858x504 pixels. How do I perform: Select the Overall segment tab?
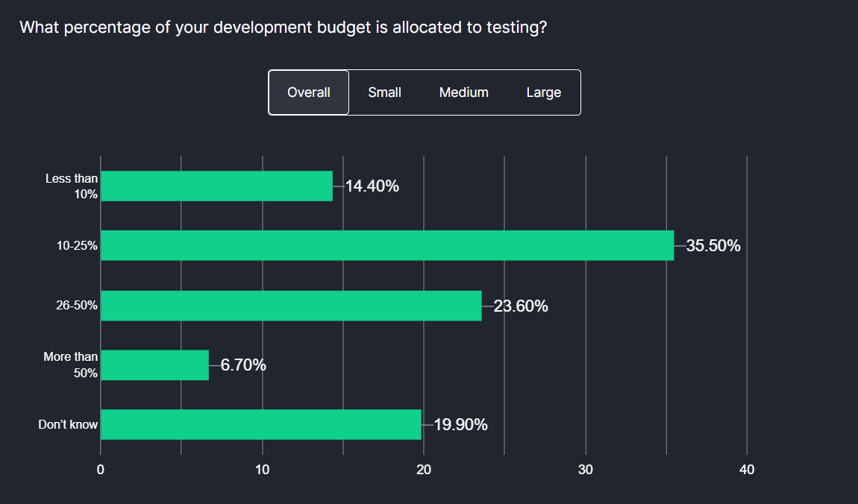tap(309, 92)
